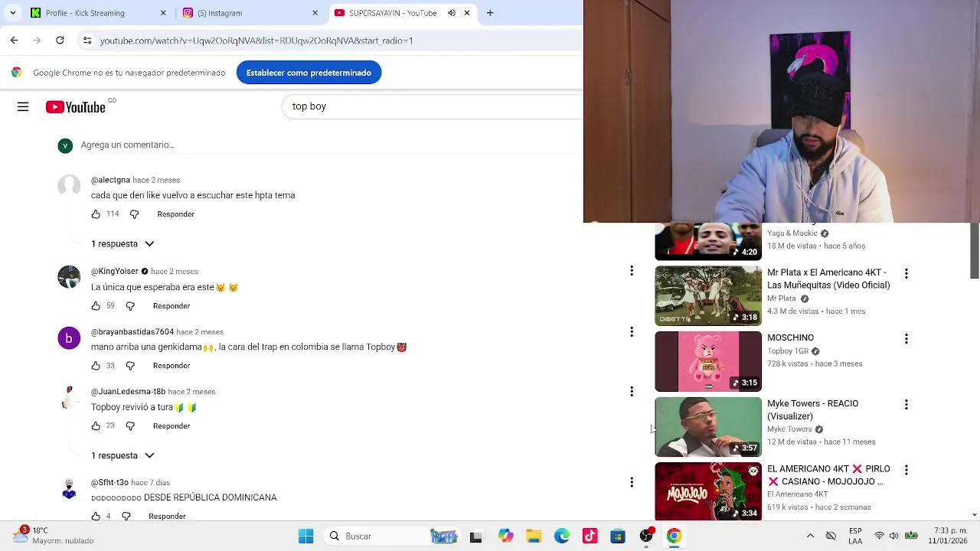Viewport: 980px width, 551px height.
Task: Click Establecer como predeterminado button
Action: (309, 73)
